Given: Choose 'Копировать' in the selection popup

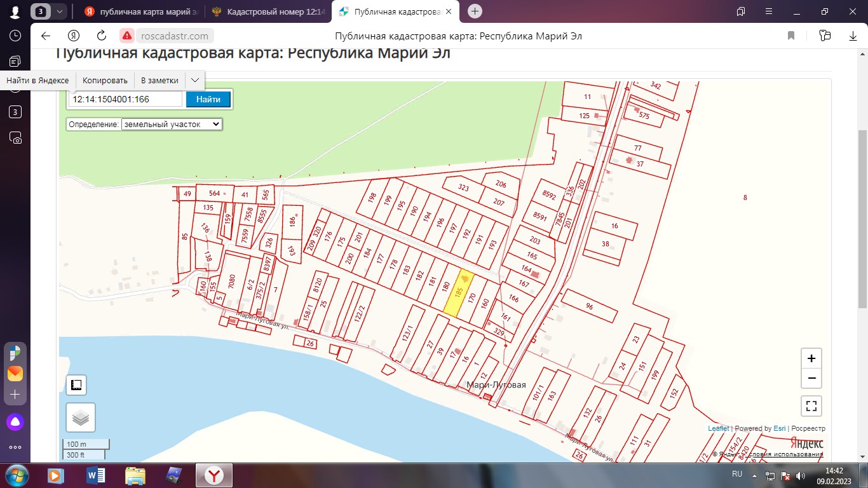Looking at the screenshot, I should [x=105, y=81].
